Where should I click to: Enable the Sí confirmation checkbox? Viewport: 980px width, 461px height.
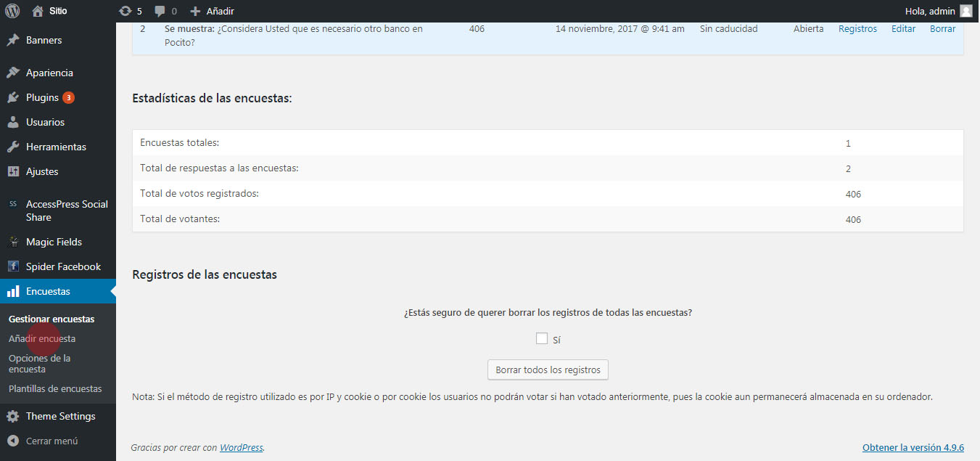pos(541,338)
